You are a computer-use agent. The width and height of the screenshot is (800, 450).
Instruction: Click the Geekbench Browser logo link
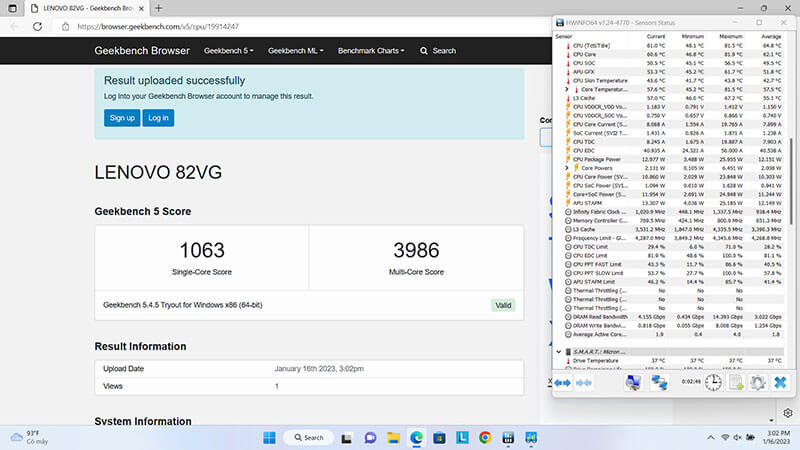tap(142, 51)
